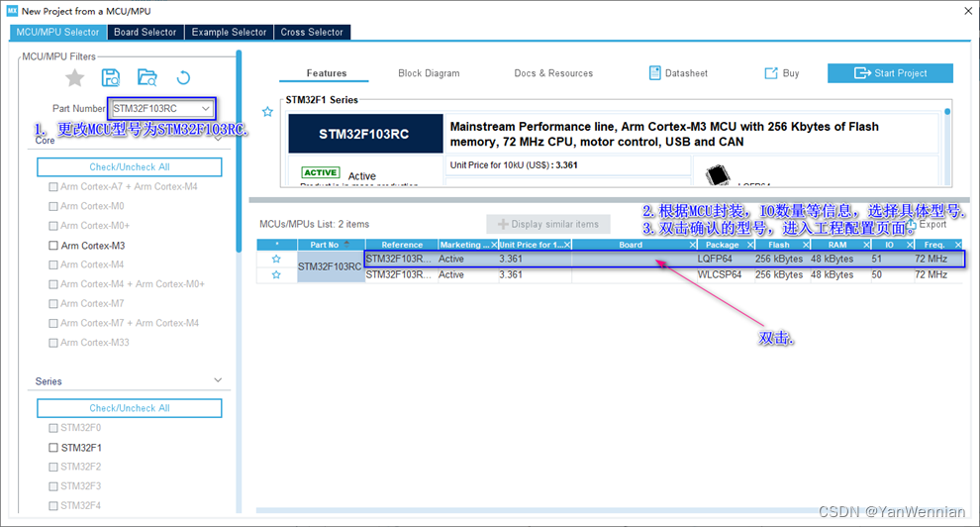
Task: Toggle Arm Cortex-M7 checkbox
Action: pos(53,304)
